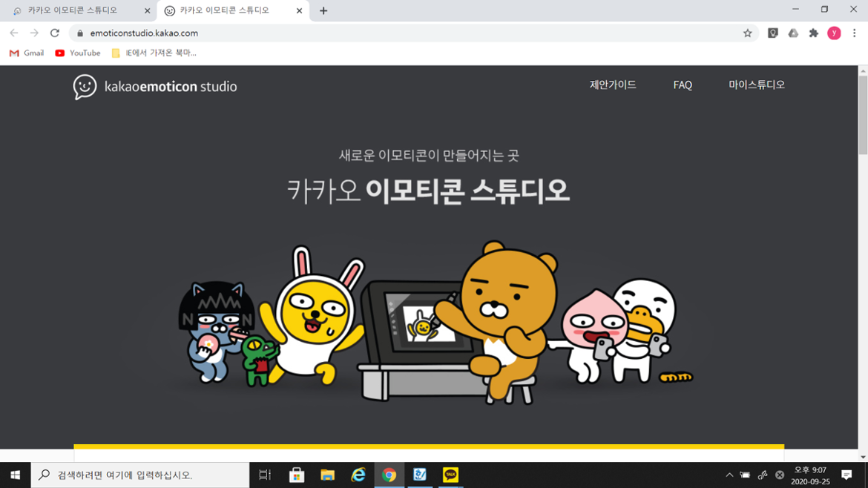Open the FAQ page
Viewport: 868px width, 488px height.
(683, 85)
